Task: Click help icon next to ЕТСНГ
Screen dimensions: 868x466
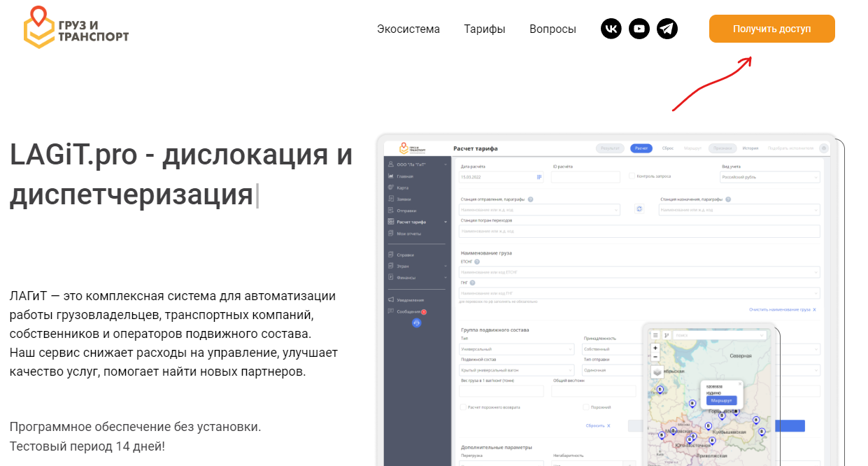Action: pyautogui.click(x=477, y=262)
